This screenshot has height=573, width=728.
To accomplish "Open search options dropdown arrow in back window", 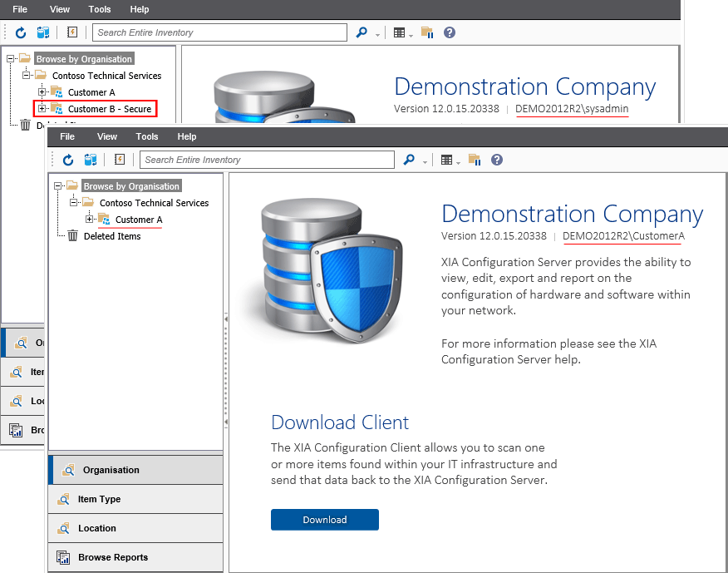I will [x=377, y=35].
